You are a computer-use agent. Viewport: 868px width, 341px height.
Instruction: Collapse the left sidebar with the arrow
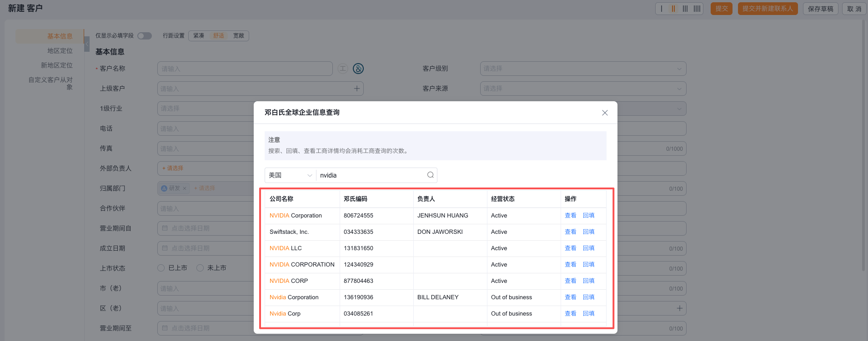[x=87, y=44]
